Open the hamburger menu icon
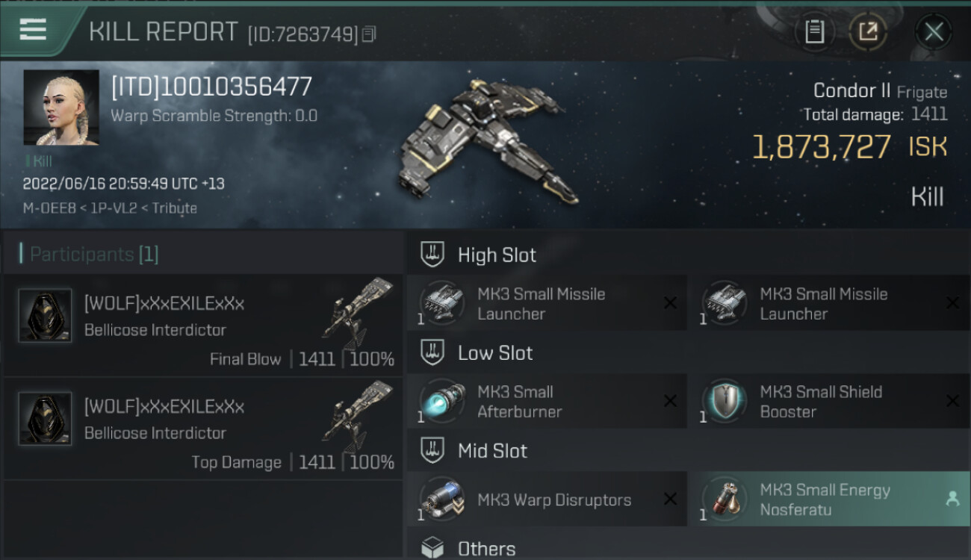The image size is (971, 560). click(33, 30)
